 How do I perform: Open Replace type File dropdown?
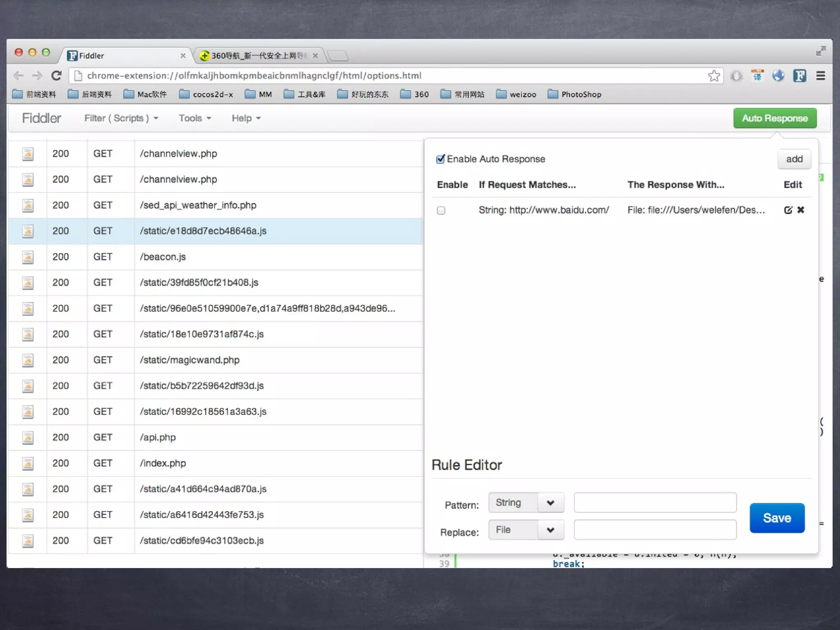coord(526,530)
